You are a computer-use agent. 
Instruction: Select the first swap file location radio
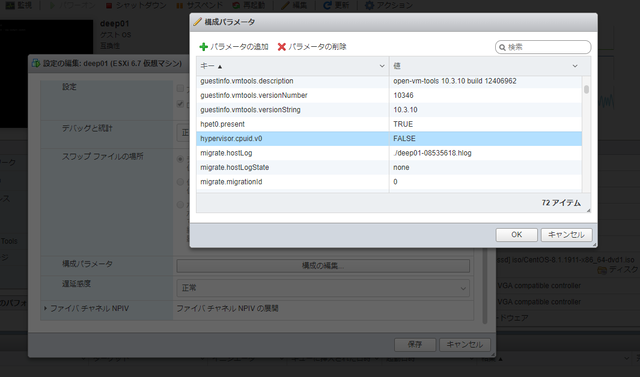(x=180, y=159)
